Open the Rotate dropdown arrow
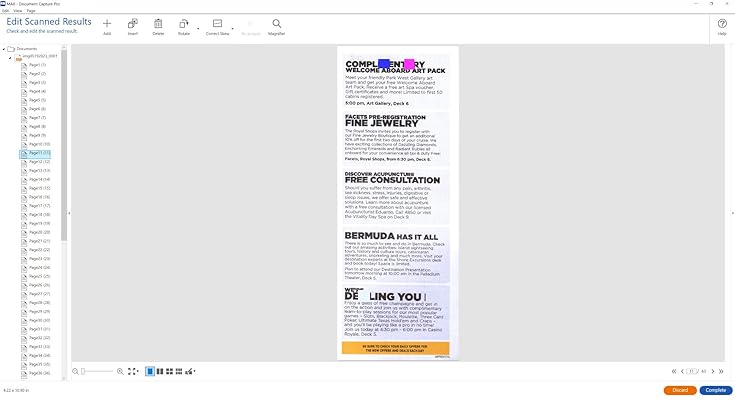 [198, 29]
